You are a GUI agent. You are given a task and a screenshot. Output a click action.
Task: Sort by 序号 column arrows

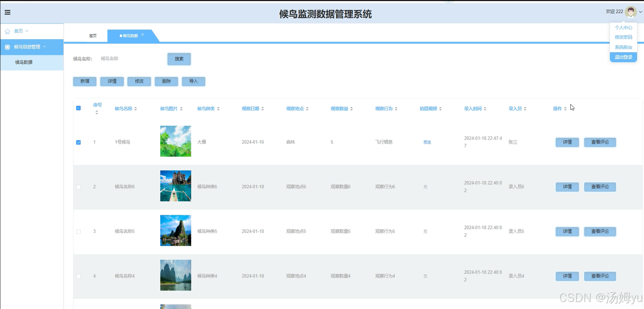coord(97,112)
